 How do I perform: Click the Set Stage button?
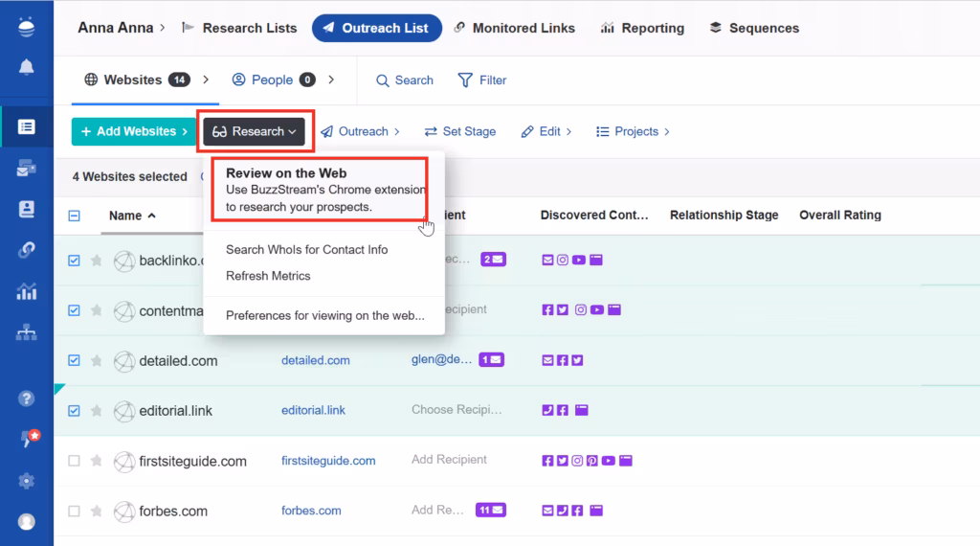[460, 131]
